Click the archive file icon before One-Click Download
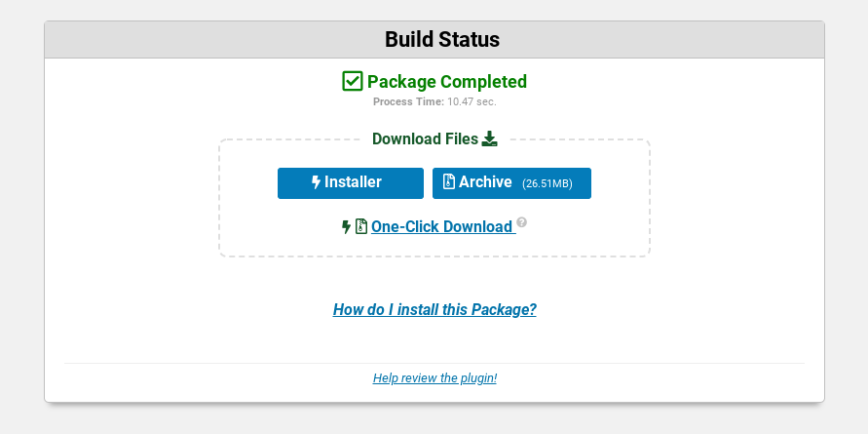The width and height of the screenshot is (868, 434). pyautogui.click(x=360, y=227)
